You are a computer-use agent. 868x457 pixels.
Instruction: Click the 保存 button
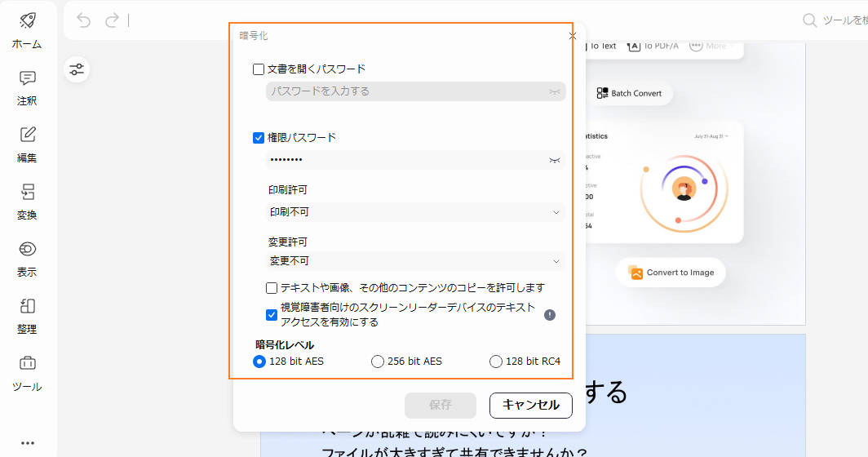tap(441, 405)
